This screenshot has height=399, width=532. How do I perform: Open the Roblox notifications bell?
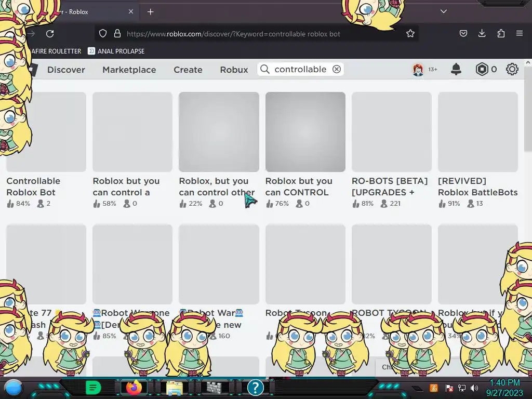tap(456, 69)
